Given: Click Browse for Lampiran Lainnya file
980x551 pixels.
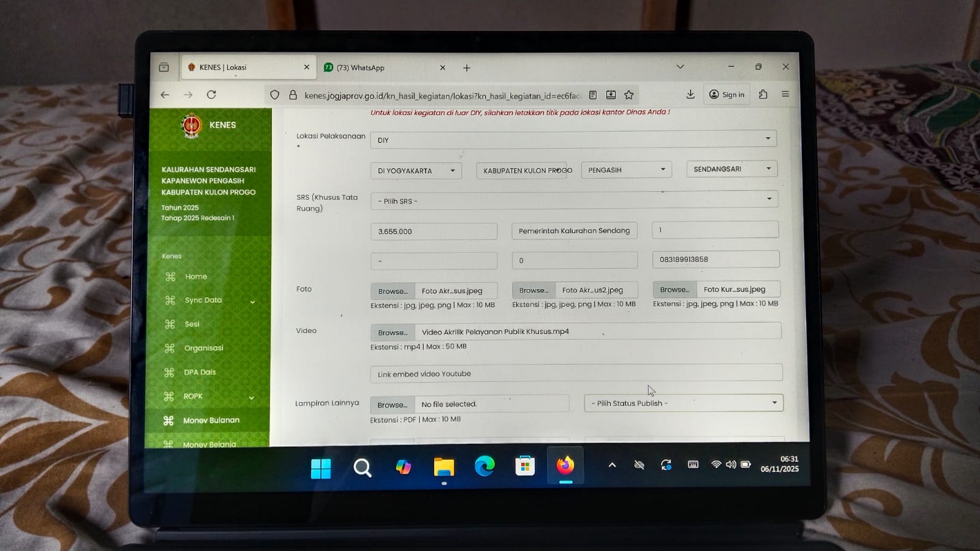Looking at the screenshot, I should coord(392,405).
